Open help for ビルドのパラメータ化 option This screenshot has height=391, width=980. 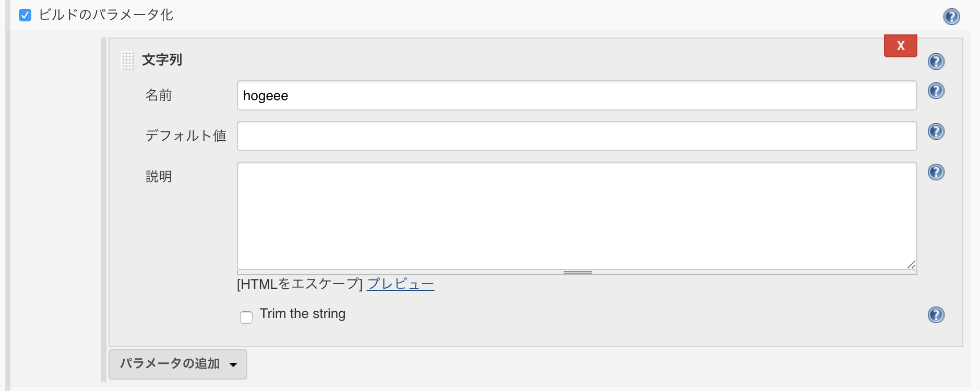point(951,16)
